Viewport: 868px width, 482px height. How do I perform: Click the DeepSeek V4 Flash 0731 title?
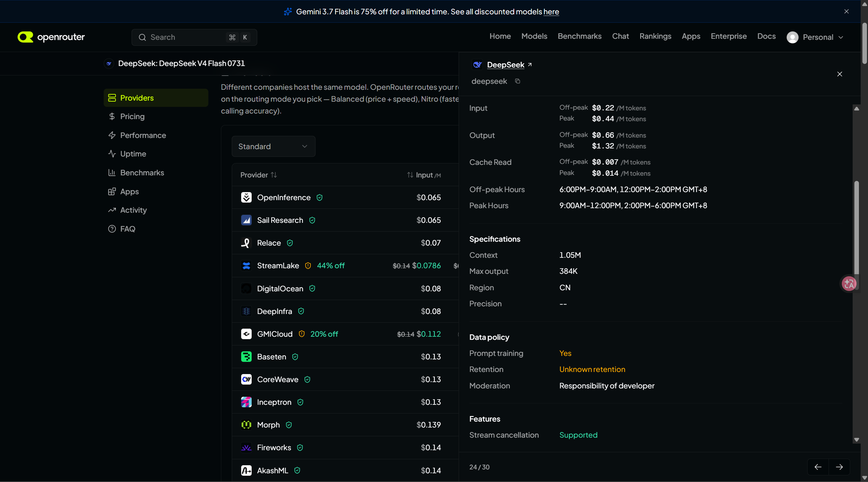tap(181, 63)
